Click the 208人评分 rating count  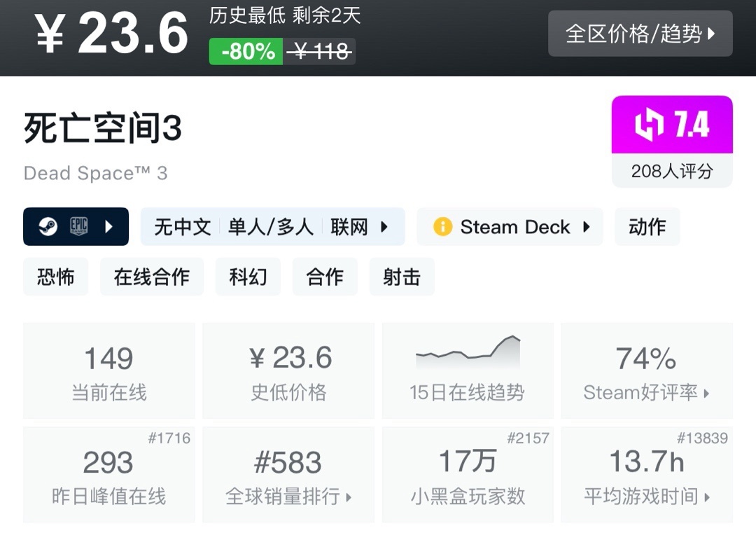pyautogui.click(x=672, y=171)
